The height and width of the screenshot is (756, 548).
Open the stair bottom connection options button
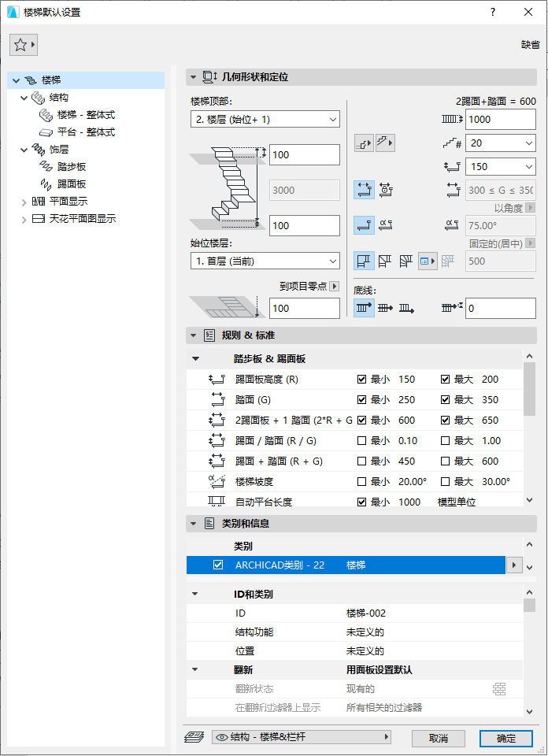(x=364, y=143)
